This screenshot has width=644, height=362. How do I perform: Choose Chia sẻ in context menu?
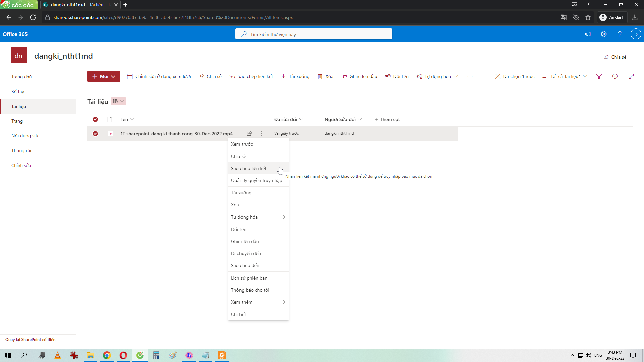pyautogui.click(x=258, y=156)
